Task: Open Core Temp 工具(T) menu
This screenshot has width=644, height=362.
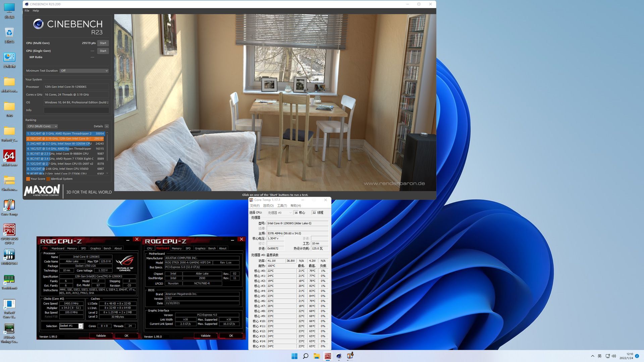Action: pos(282,205)
